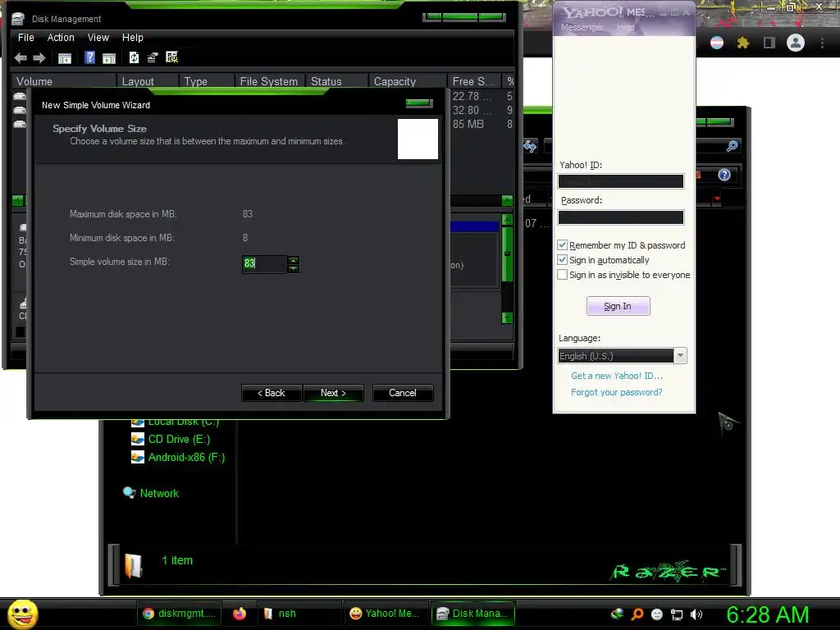Image resolution: width=840 pixels, height=630 pixels.
Task: Select the second volume drive icon in list
Action: 20,111
